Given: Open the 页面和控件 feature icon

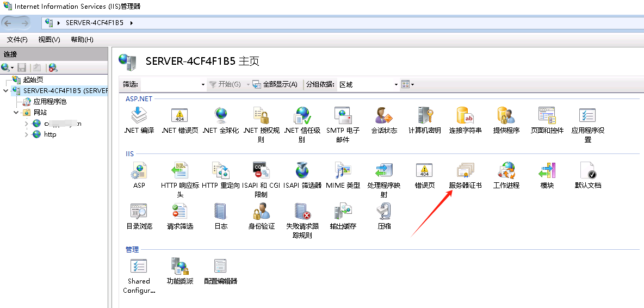Looking at the screenshot, I should point(547,115).
